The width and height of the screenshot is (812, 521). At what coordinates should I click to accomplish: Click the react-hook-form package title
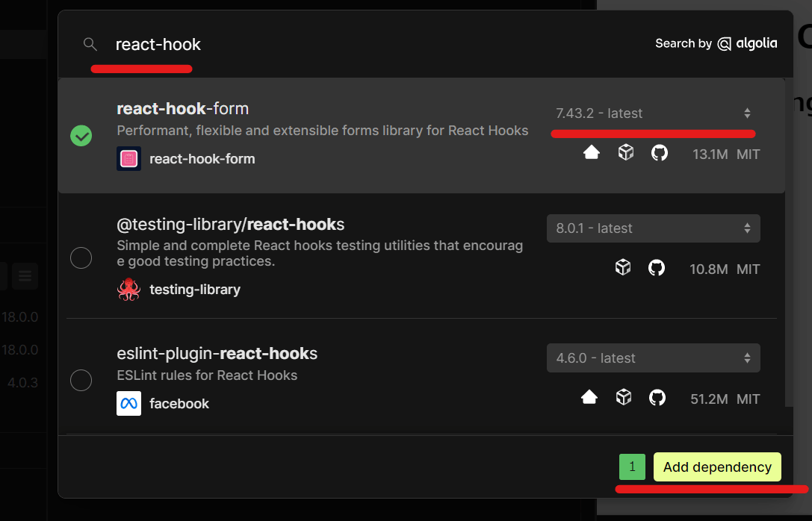(183, 109)
